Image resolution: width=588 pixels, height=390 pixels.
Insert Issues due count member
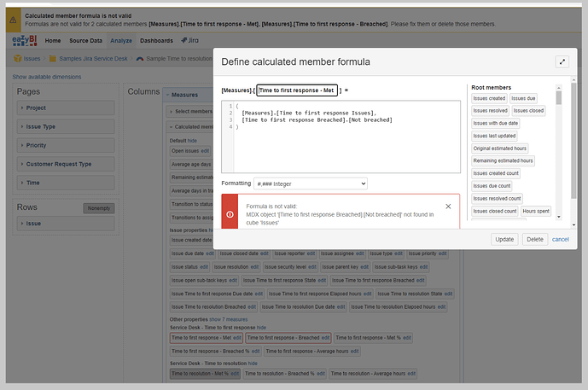point(492,186)
